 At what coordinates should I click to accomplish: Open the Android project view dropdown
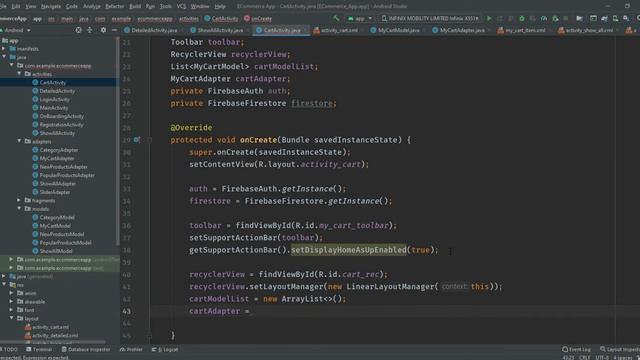click(x=16, y=30)
